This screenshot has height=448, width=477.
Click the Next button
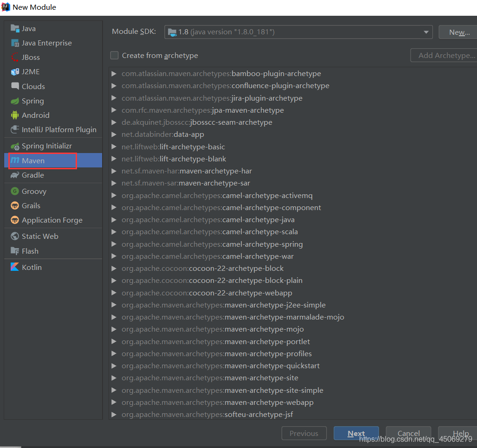pyautogui.click(x=356, y=433)
